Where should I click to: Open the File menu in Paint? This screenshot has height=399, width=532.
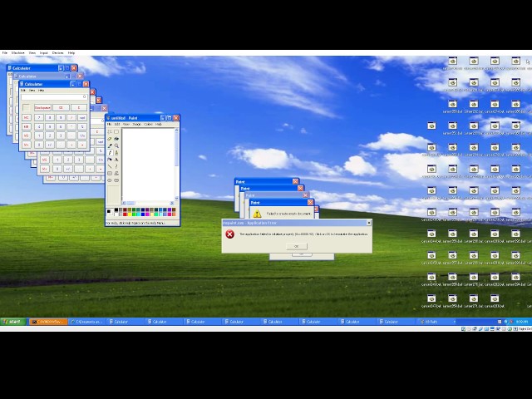pos(109,124)
